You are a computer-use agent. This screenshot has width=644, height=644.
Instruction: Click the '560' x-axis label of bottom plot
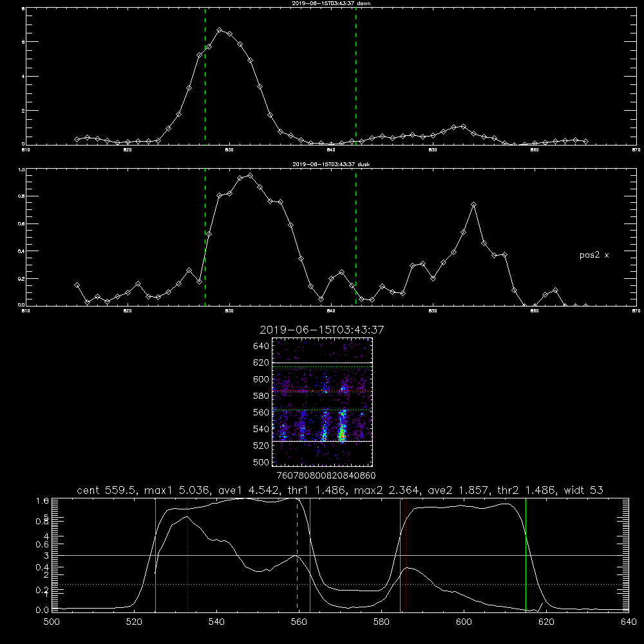coord(299,622)
